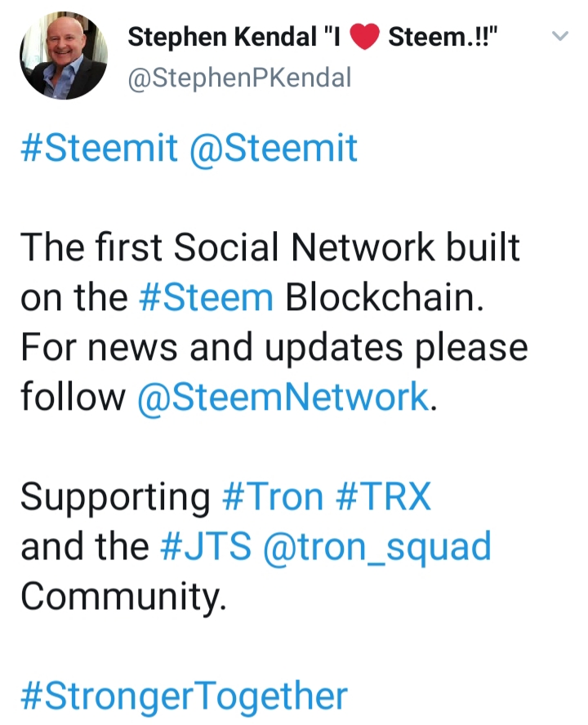Tap the red heart emoji in name
The image size is (588, 725).
tap(364, 37)
